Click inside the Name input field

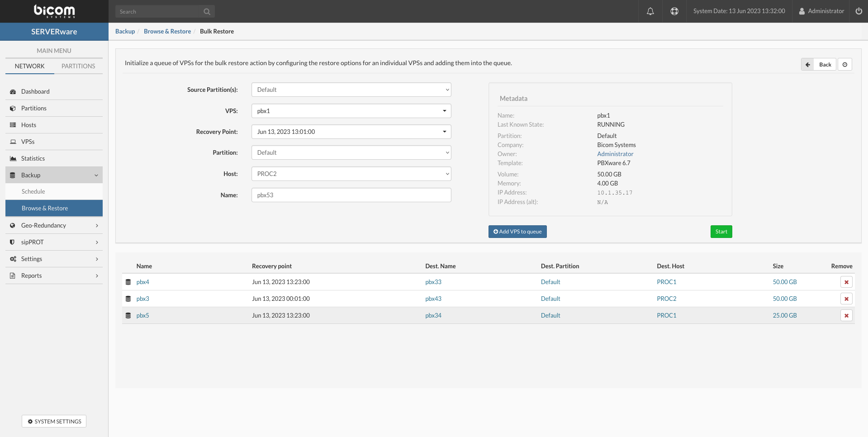click(351, 195)
